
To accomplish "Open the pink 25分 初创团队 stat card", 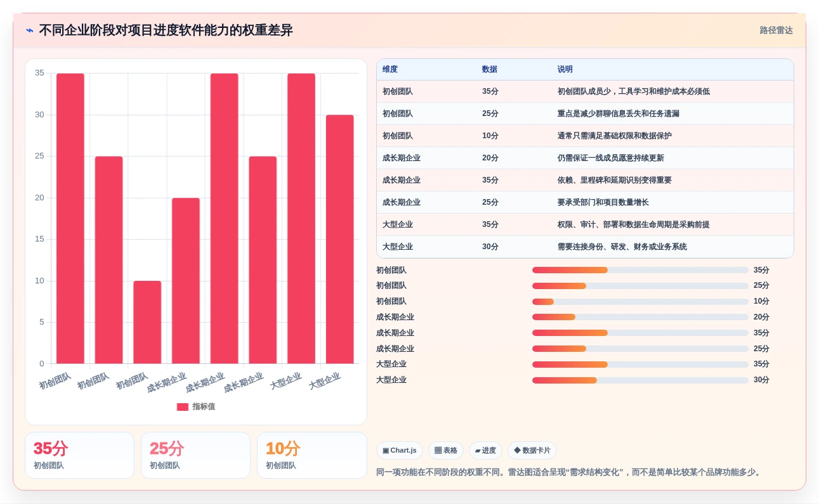I will tap(195, 455).
